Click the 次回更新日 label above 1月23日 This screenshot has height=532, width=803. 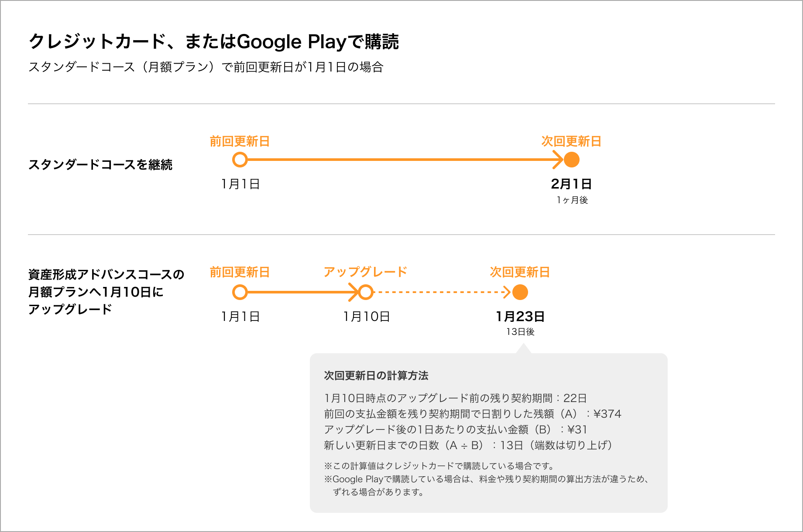tap(520, 272)
